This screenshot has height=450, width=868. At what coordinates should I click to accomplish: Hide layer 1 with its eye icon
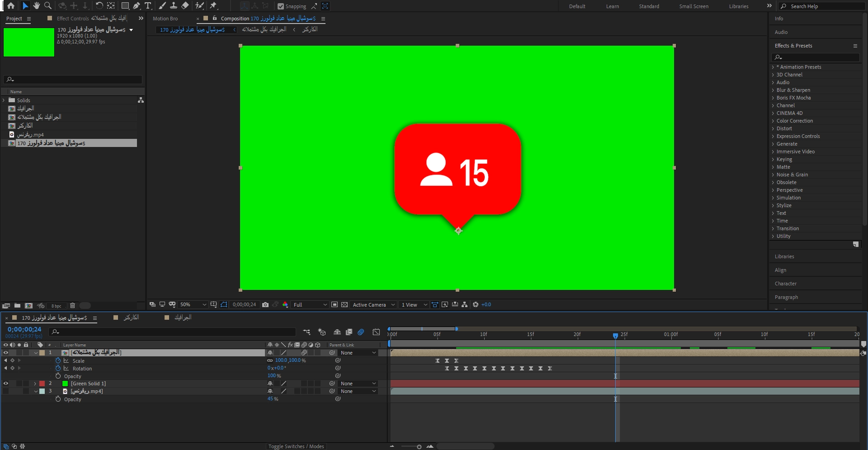click(x=6, y=353)
